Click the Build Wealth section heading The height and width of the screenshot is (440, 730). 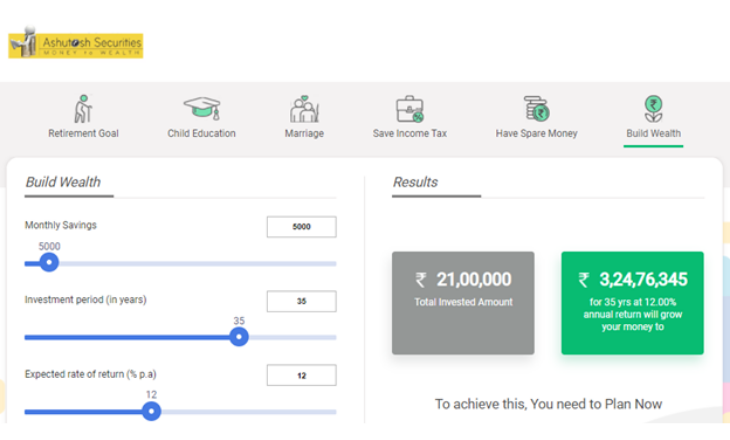(63, 182)
